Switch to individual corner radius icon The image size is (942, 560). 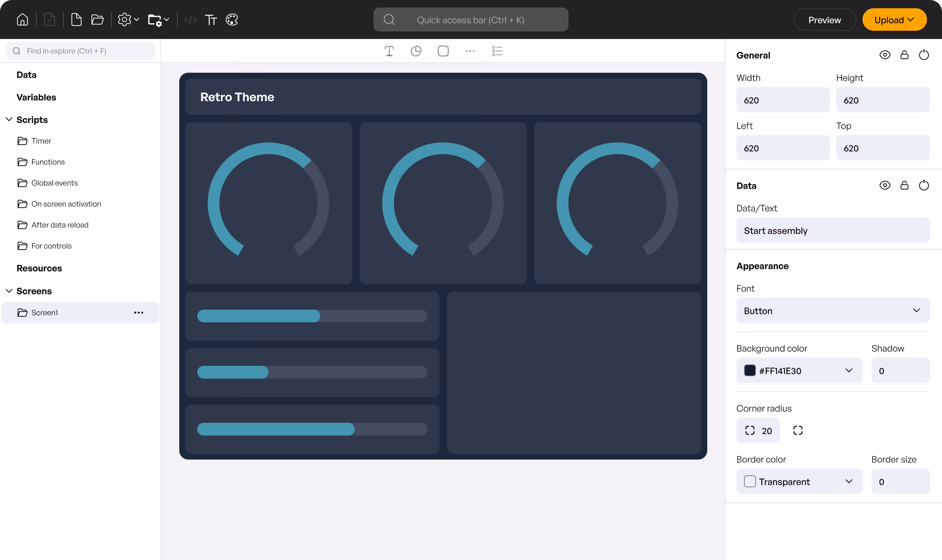[x=798, y=431]
